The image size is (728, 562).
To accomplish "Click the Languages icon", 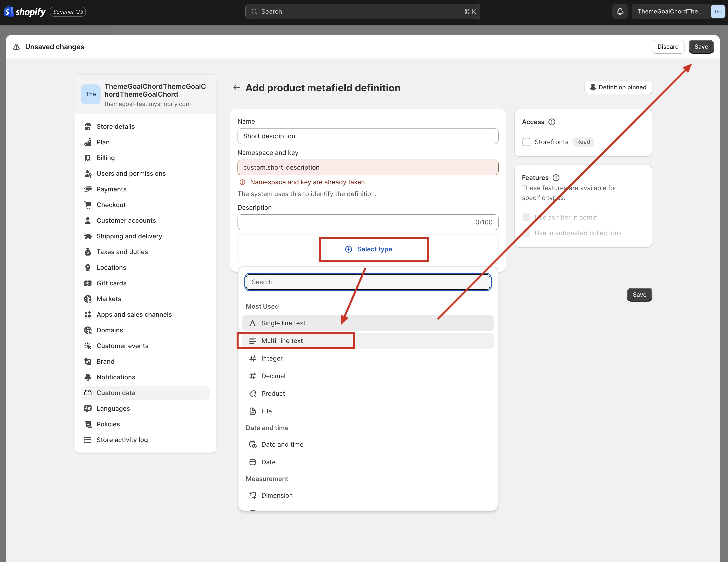I will [88, 409].
